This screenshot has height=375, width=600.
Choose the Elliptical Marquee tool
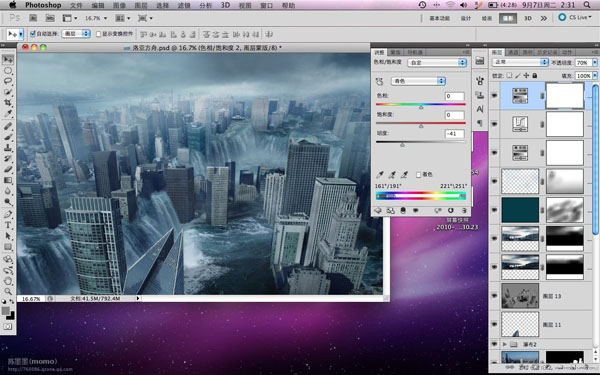tap(8, 70)
